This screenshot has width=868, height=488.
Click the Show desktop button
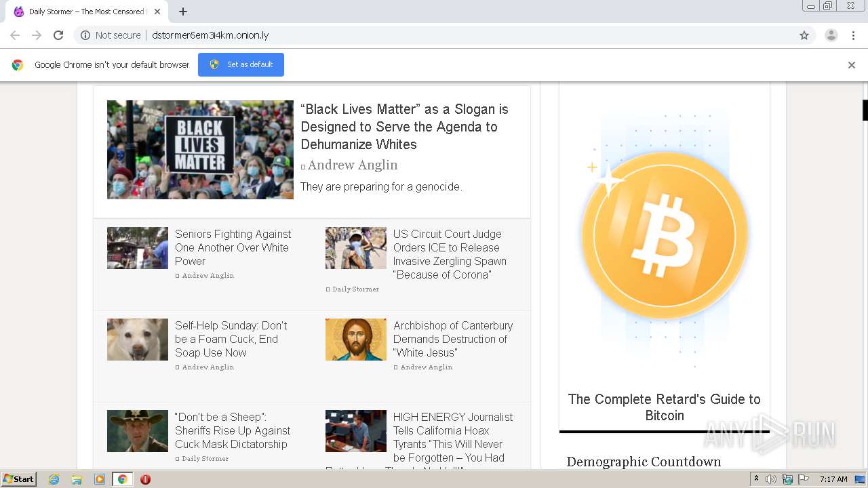pos(861,479)
